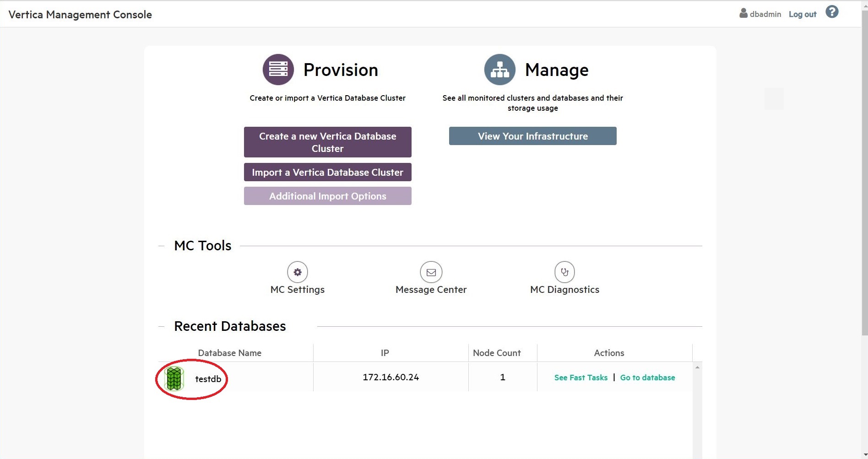
Task: Click the testdb database name
Action: 208,379
